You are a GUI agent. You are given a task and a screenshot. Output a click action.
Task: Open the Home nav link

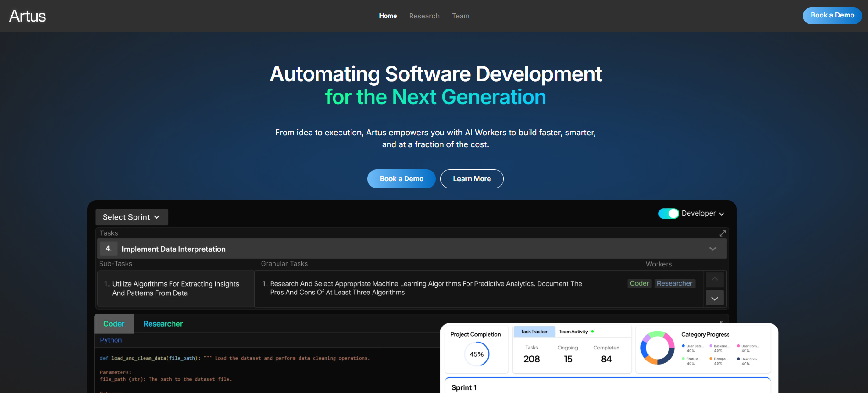click(388, 16)
